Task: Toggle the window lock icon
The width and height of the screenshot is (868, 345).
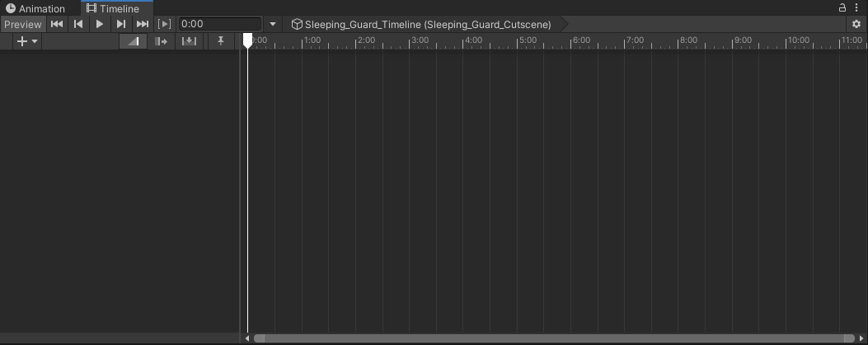Action: (842, 7)
